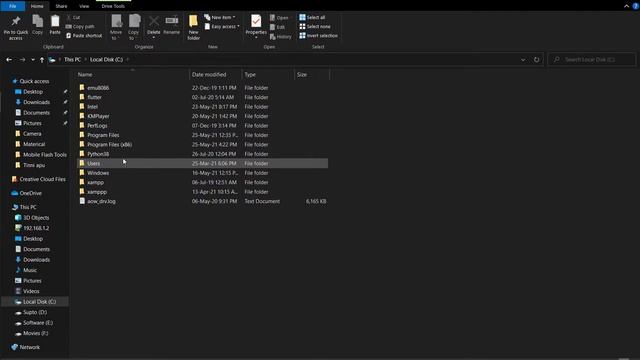Click History in the ribbon

tap(281, 37)
